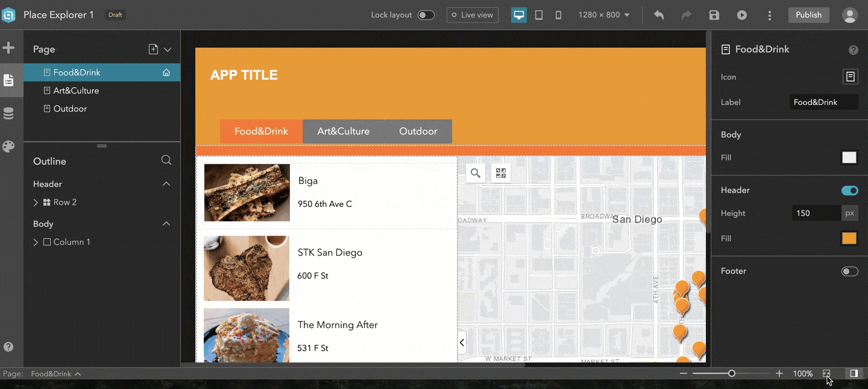Change the page Icon selector
The height and width of the screenshot is (389, 868).
pos(850,77)
